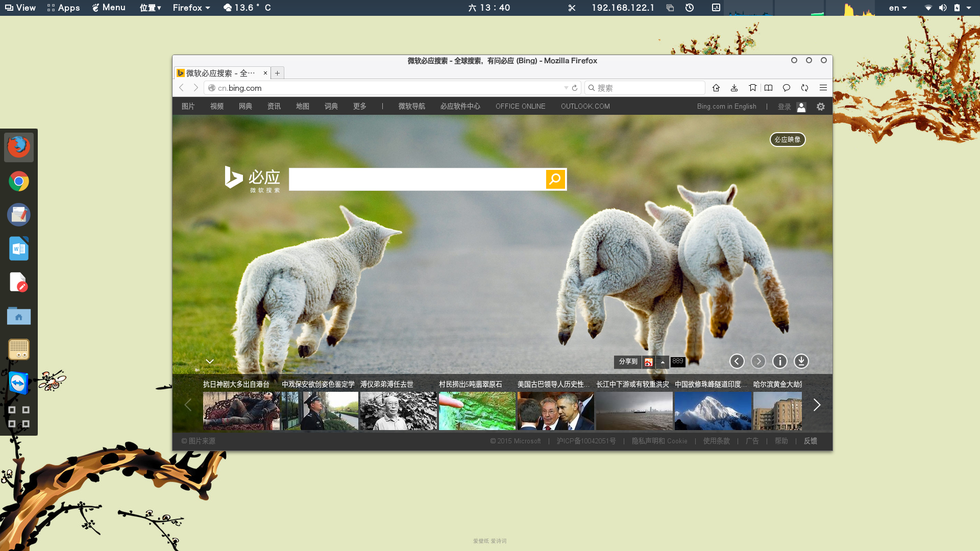
Task: Focus the Firefox 搜索 search field
Action: click(x=645, y=88)
